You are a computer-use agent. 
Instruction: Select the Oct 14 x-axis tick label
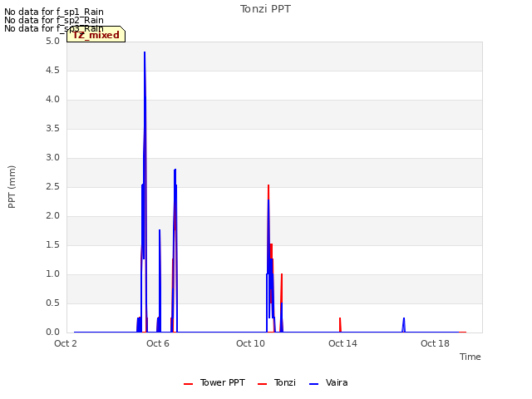(342, 343)
